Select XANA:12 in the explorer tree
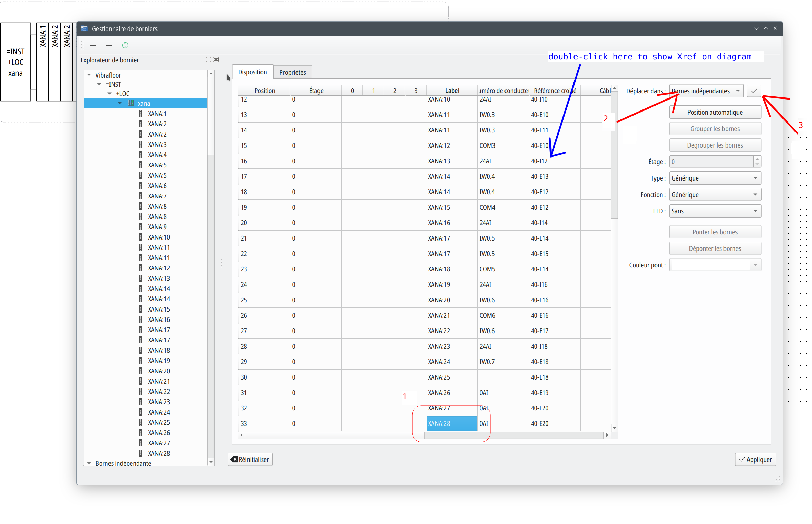The width and height of the screenshot is (812, 524). point(159,268)
